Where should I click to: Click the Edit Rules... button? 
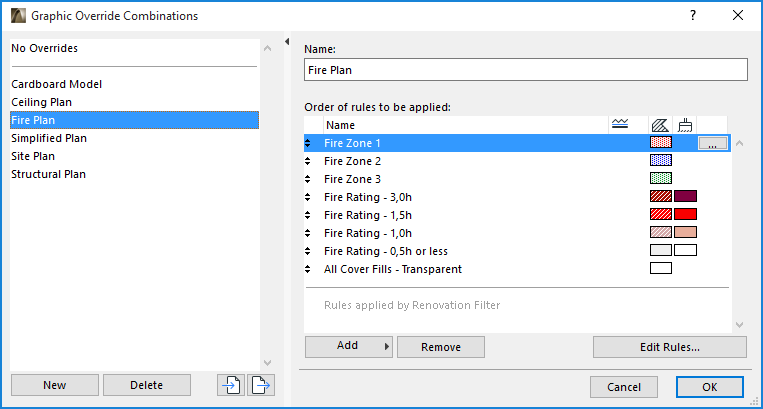(669, 347)
